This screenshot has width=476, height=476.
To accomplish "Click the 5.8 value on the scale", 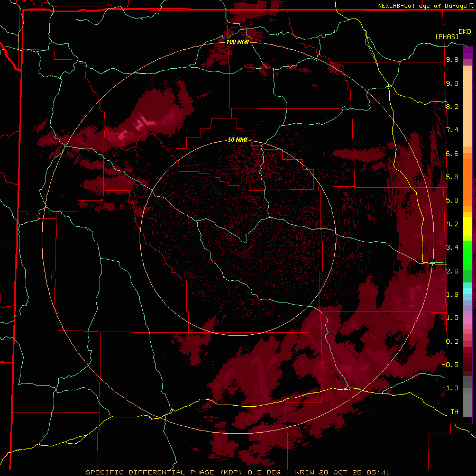I will (452, 177).
